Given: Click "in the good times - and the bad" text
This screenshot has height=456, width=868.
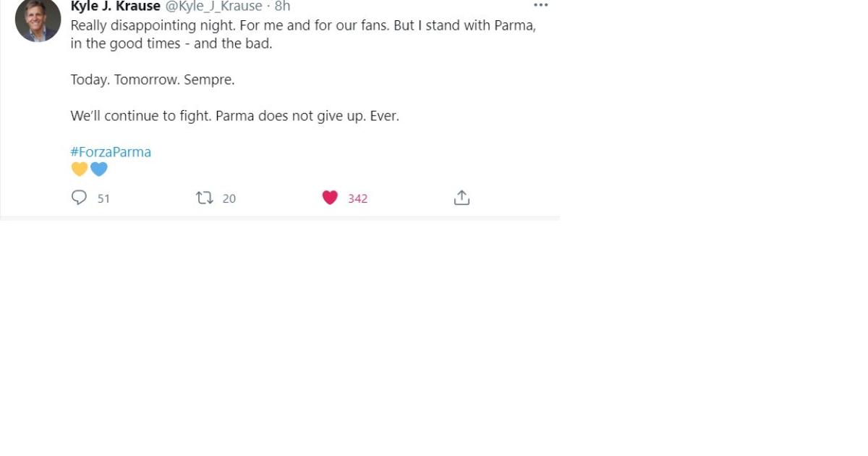Looking at the screenshot, I should coord(171,43).
